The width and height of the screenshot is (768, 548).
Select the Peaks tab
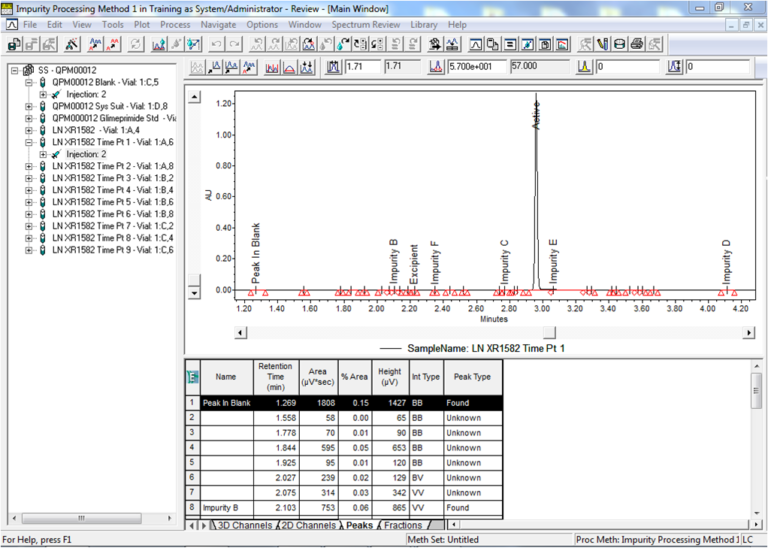coord(360,525)
